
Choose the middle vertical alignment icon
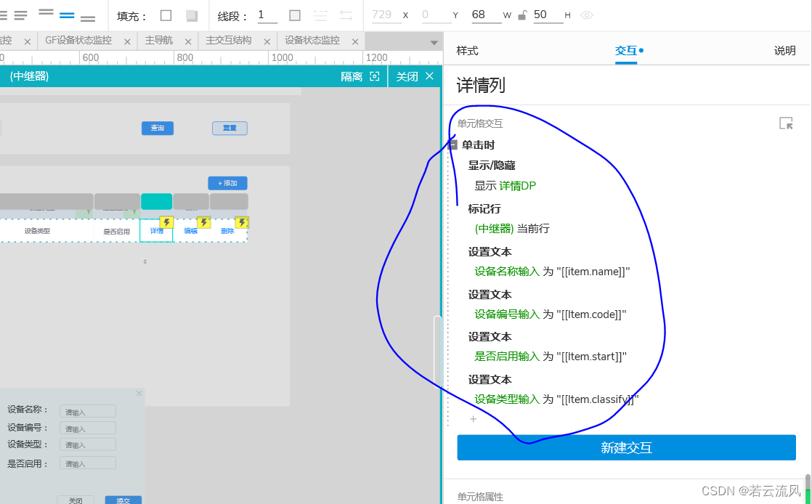[67, 15]
